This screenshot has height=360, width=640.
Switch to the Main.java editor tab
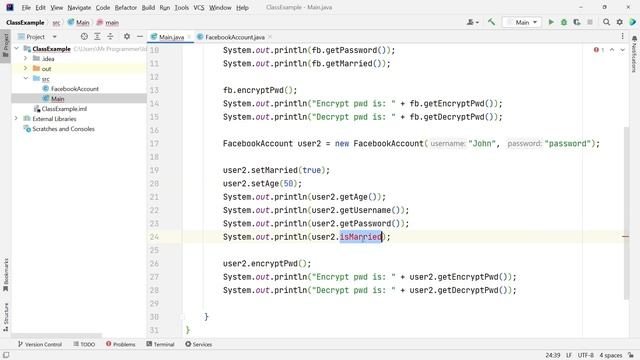[171, 37]
